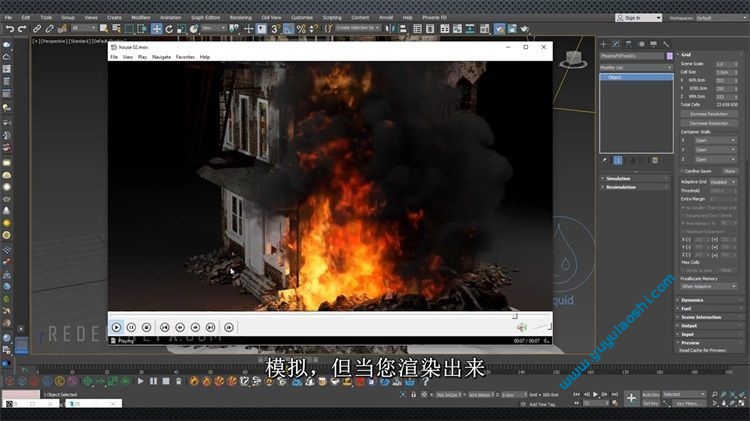Click Skip Back in the media player
750x421 pixels.
tap(165, 327)
